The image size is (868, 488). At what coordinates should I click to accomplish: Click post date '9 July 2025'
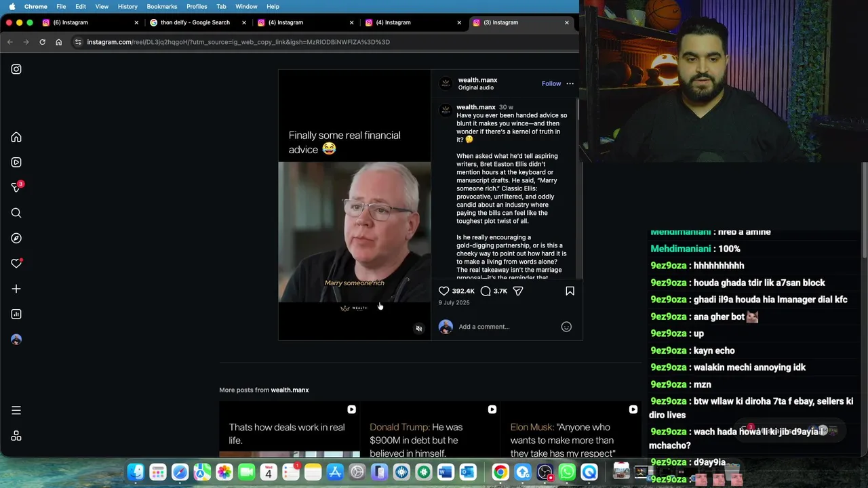click(x=454, y=302)
